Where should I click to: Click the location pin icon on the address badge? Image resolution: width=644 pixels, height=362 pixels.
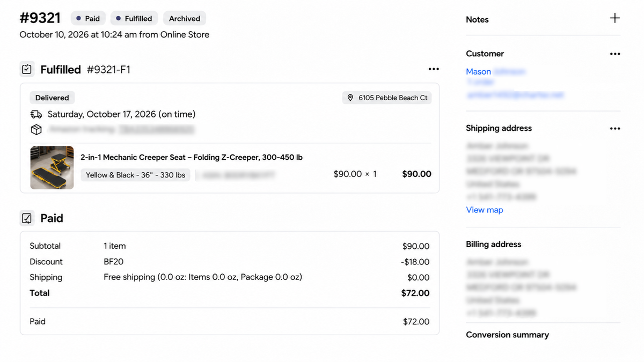350,98
